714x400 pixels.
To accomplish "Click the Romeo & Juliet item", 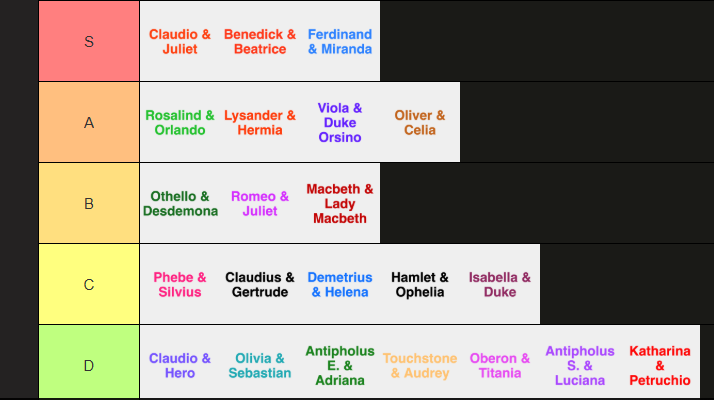I will point(260,204).
